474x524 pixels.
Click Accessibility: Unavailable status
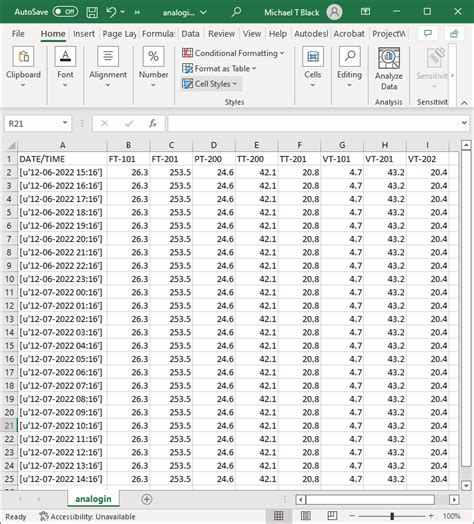click(87, 517)
